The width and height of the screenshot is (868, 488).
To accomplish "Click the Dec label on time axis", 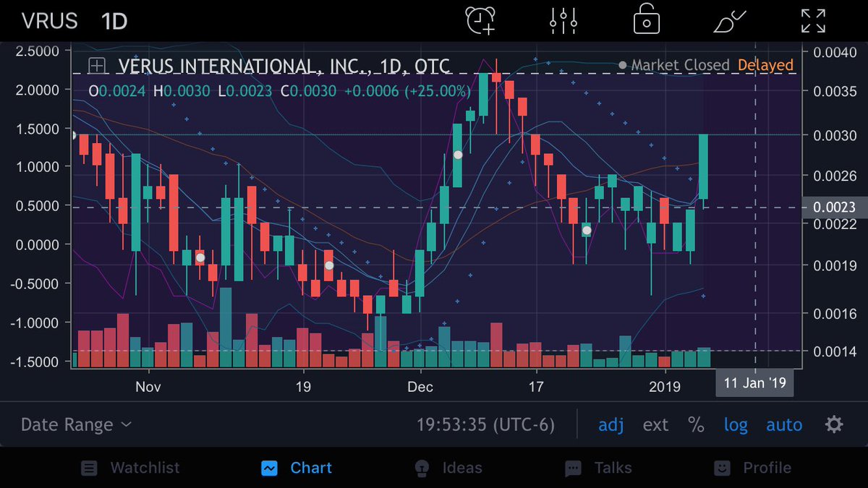I will (x=420, y=387).
